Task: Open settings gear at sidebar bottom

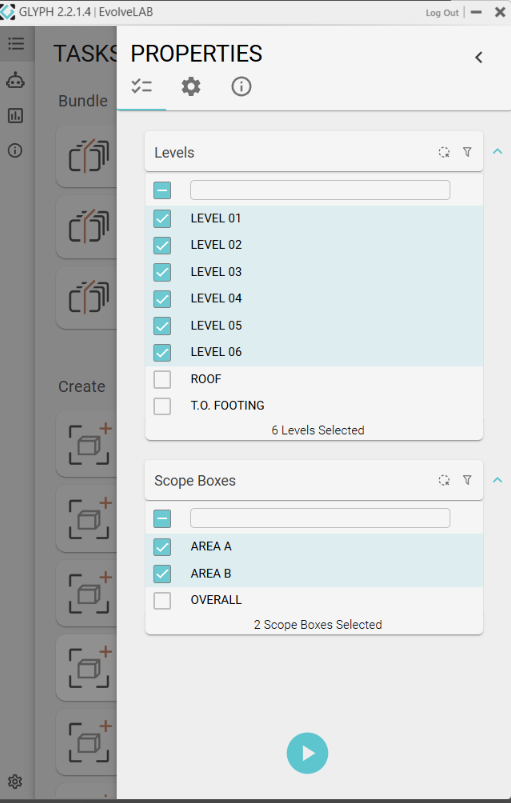Action: coord(15,781)
